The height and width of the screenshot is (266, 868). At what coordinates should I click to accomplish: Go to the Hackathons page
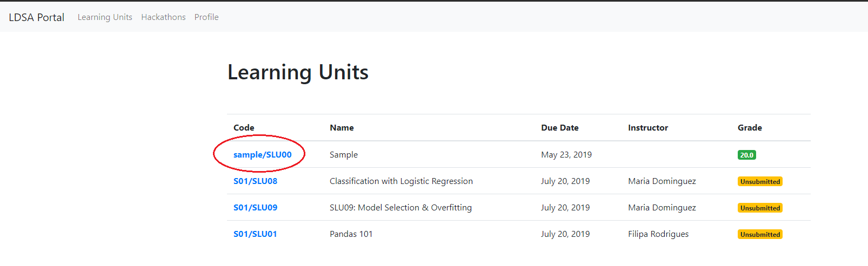coord(163,17)
